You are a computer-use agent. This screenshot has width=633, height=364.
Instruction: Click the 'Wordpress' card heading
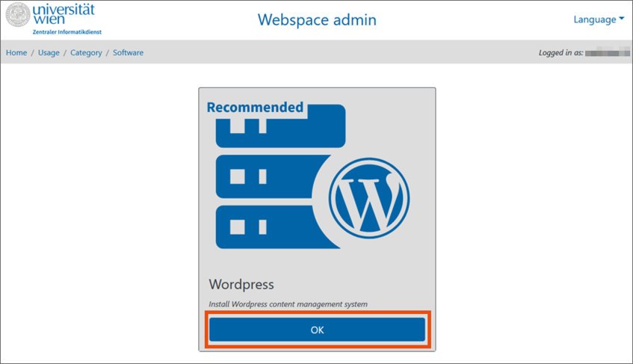coord(241,285)
